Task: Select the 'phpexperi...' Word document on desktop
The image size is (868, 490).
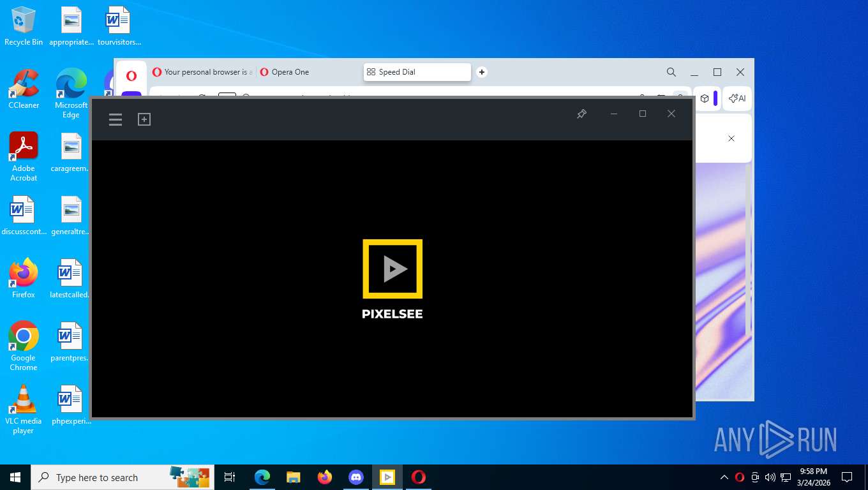Action: (x=71, y=405)
